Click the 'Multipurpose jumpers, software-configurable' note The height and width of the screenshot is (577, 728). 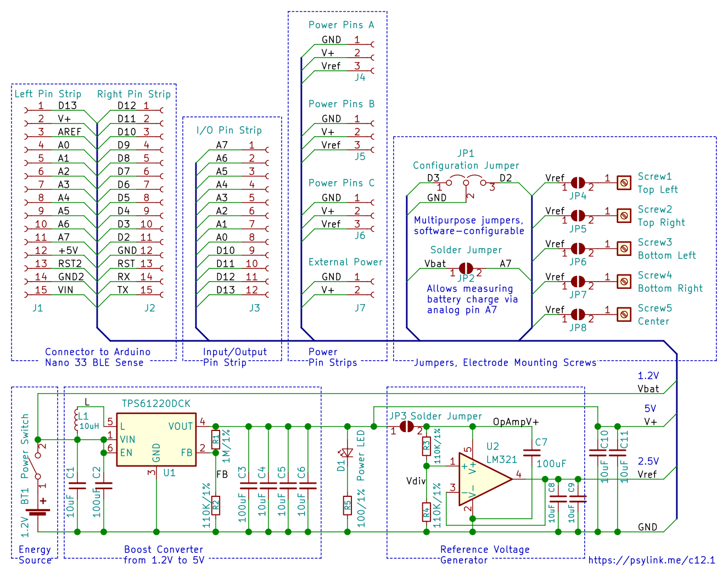[469, 226]
